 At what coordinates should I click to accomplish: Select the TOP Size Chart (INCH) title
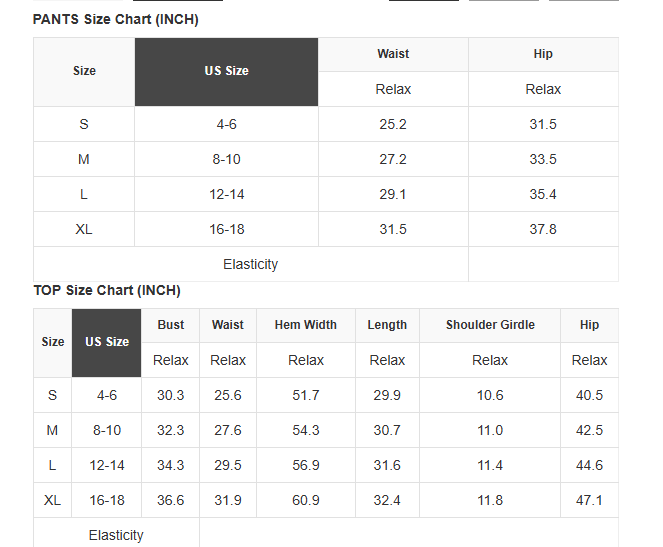[x=107, y=290]
